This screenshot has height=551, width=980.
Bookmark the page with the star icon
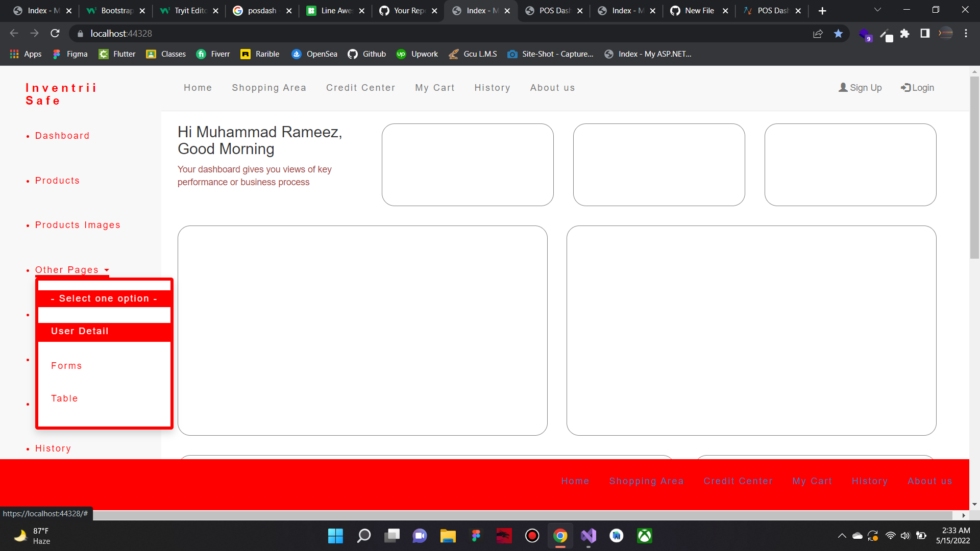pos(838,33)
